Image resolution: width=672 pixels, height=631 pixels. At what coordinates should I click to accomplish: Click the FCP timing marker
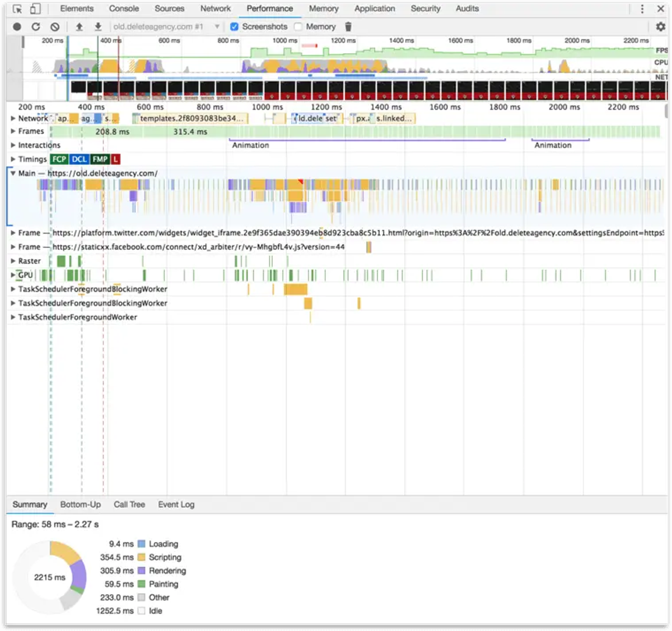(59, 159)
